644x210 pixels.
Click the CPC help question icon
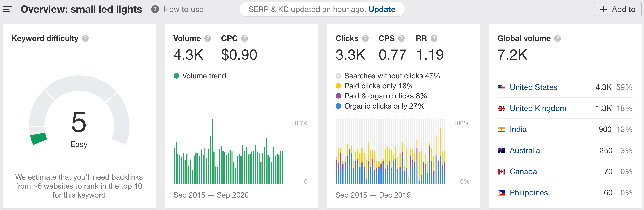click(x=244, y=38)
